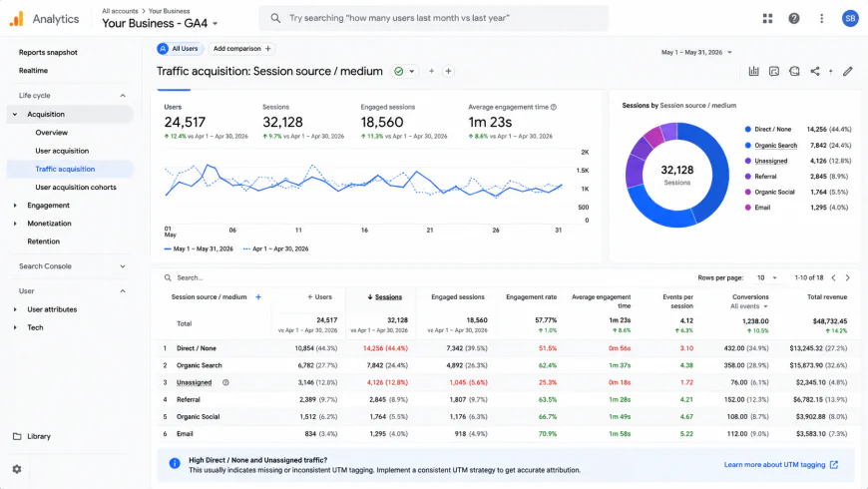Collapse the Acquisition tree item
The image size is (868, 489).
[15, 114]
